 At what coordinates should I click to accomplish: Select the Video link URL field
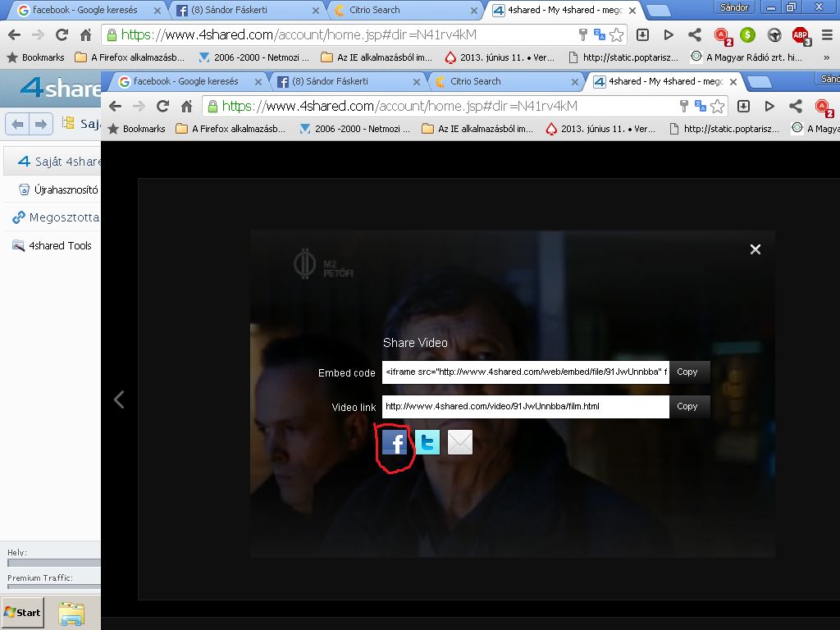coord(526,407)
